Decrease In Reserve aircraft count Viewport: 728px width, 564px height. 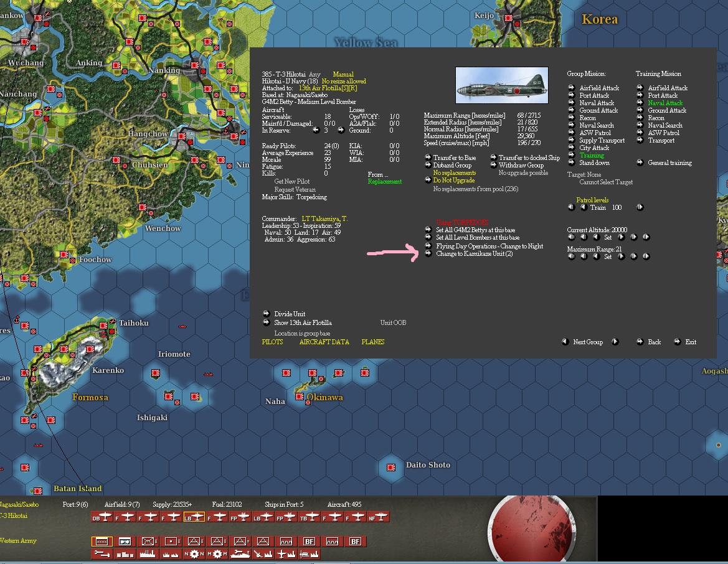316,130
